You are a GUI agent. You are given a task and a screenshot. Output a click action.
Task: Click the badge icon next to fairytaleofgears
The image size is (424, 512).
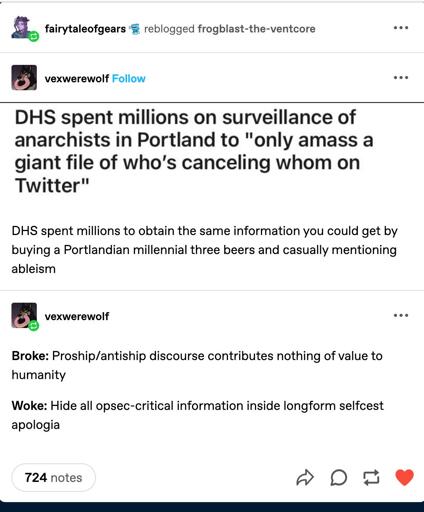tap(135, 29)
